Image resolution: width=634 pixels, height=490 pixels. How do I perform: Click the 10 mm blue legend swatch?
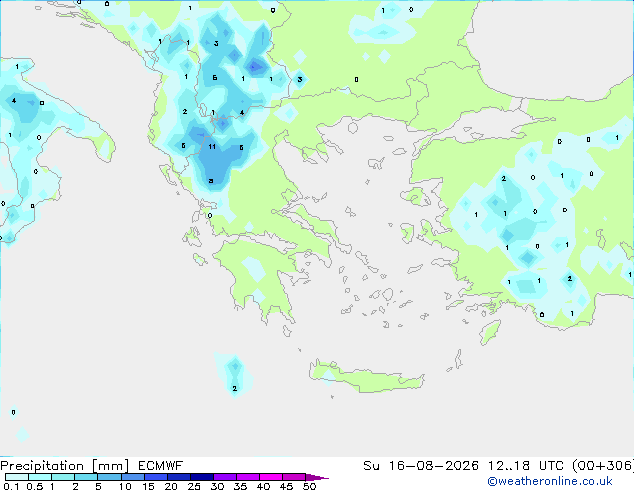coord(133,477)
